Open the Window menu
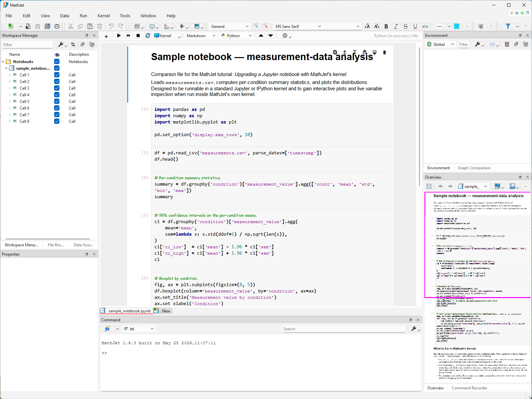The height and width of the screenshot is (399, 532). coord(148,16)
